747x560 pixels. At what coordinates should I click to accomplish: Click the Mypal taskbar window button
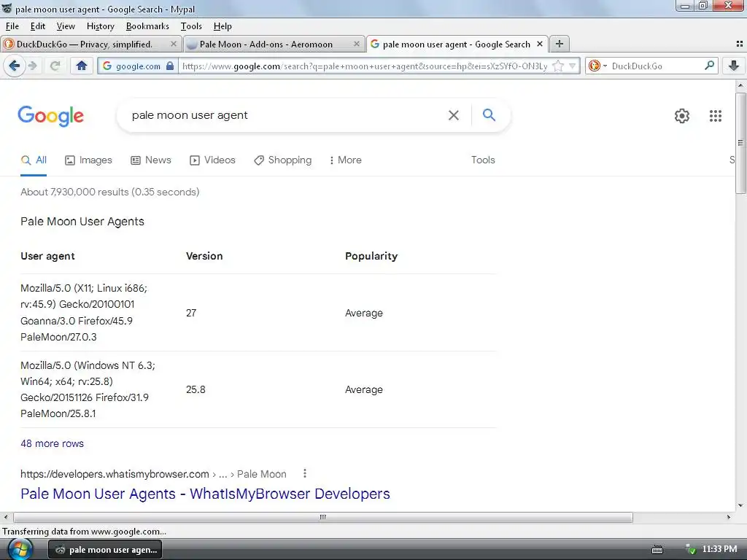(x=105, y=550)
